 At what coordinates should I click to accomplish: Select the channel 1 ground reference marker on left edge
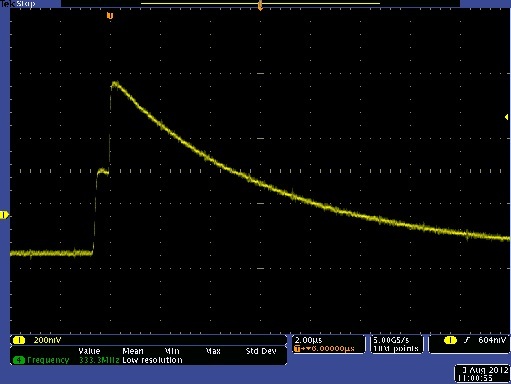coord(4,215)
